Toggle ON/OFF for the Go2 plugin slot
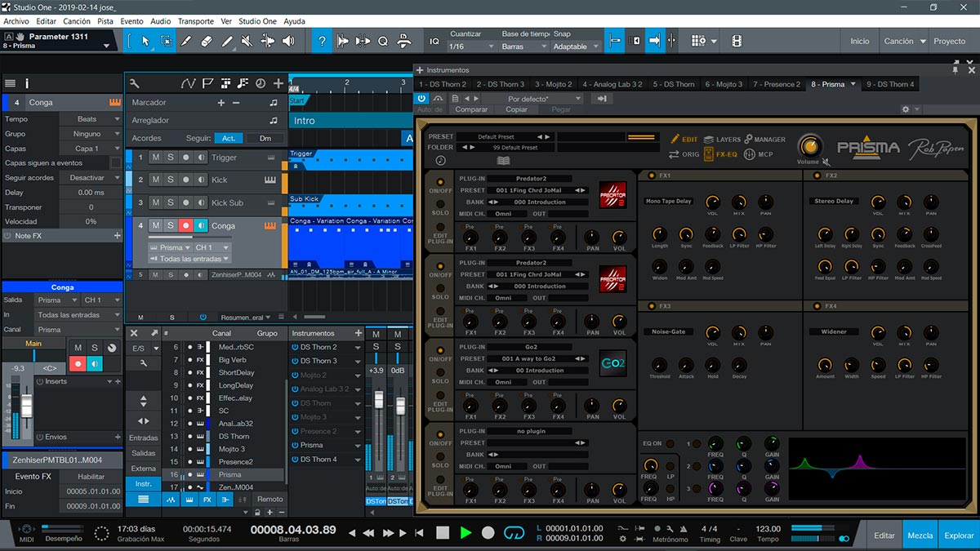Viewport: 980px width, 551px height. point(440,349)
